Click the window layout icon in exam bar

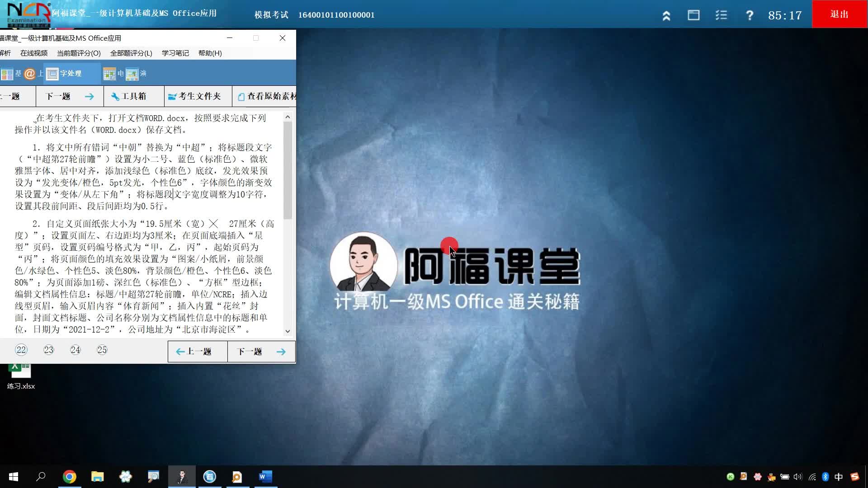tap(693, 15)
